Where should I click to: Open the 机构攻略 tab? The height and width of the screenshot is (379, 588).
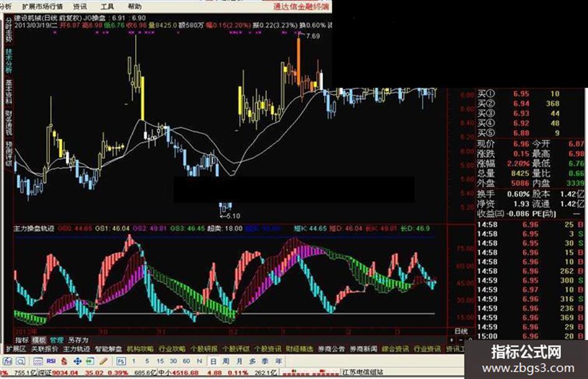pos(140,349)
